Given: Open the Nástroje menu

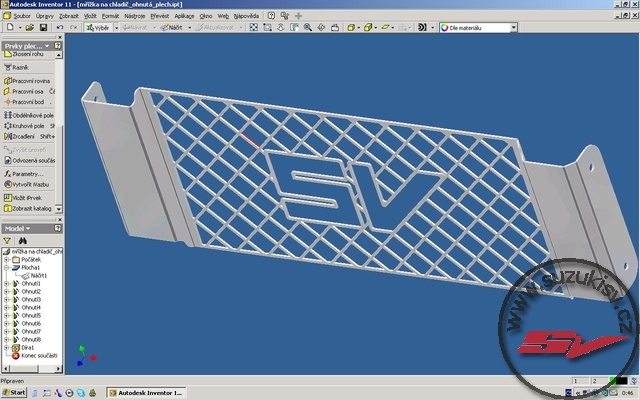Looking at the screenshot, I should (135, 16).
